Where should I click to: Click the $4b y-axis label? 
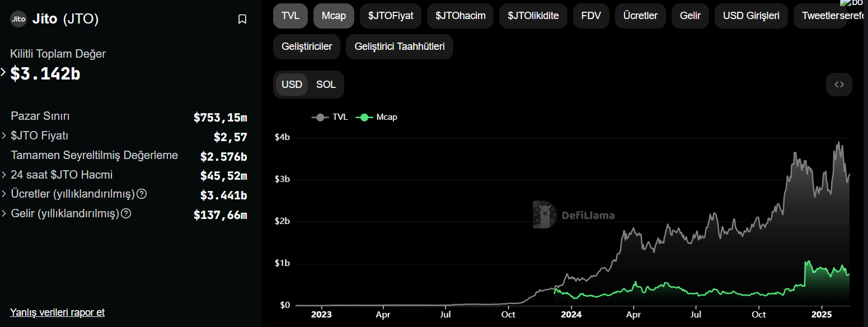pyautogui.click(x=281, y=138)
